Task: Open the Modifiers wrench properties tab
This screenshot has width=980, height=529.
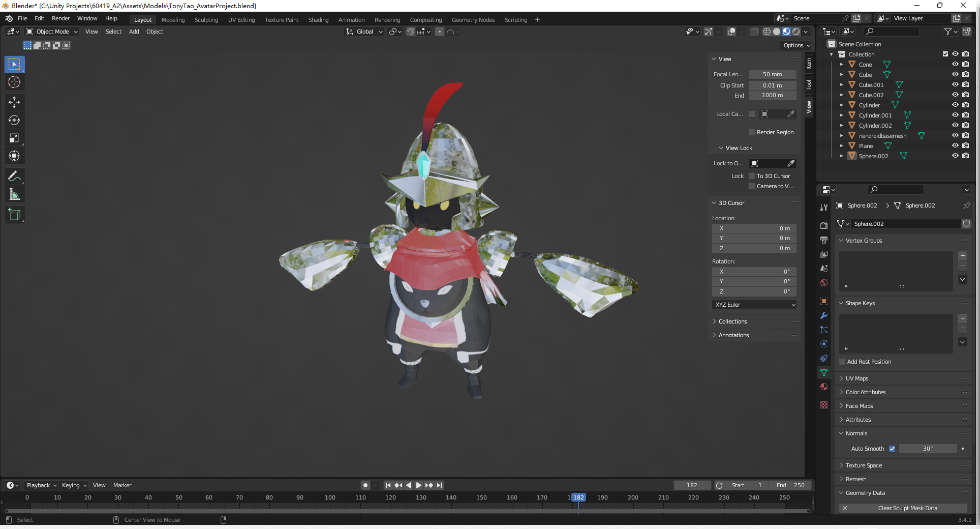Action: pyautogui.click(x=824, y=315)
